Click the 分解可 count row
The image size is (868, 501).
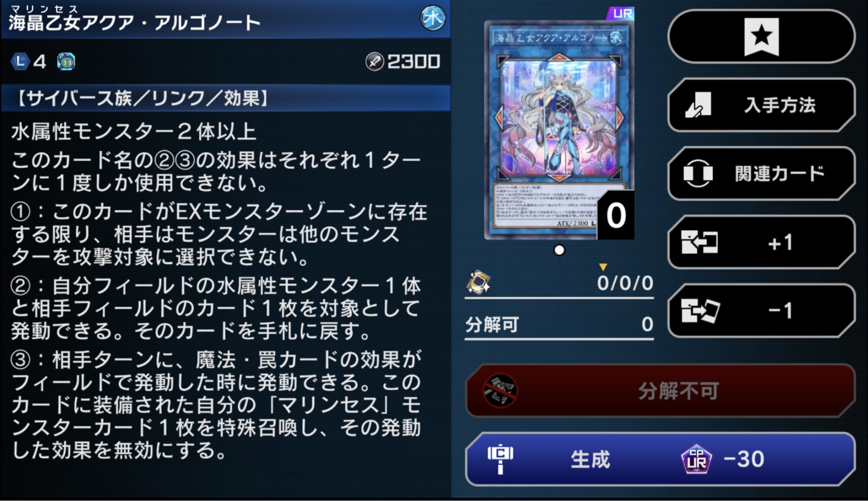559,324
